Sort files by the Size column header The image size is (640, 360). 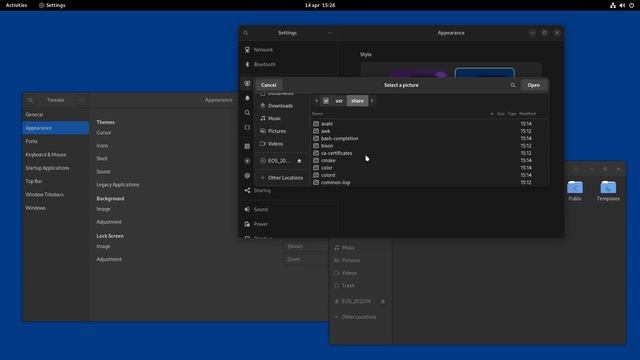(501, 114)
